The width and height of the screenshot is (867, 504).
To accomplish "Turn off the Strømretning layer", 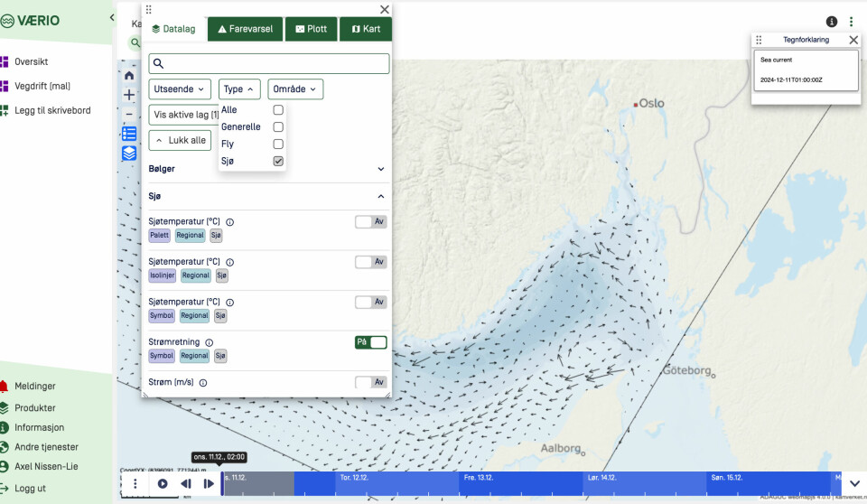I will click(x=370, y=342).
